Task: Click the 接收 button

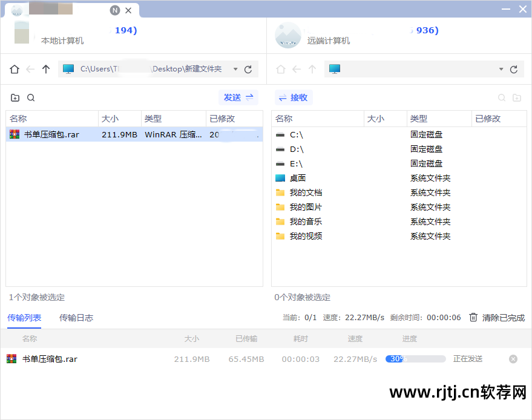Action: [294, 97]
